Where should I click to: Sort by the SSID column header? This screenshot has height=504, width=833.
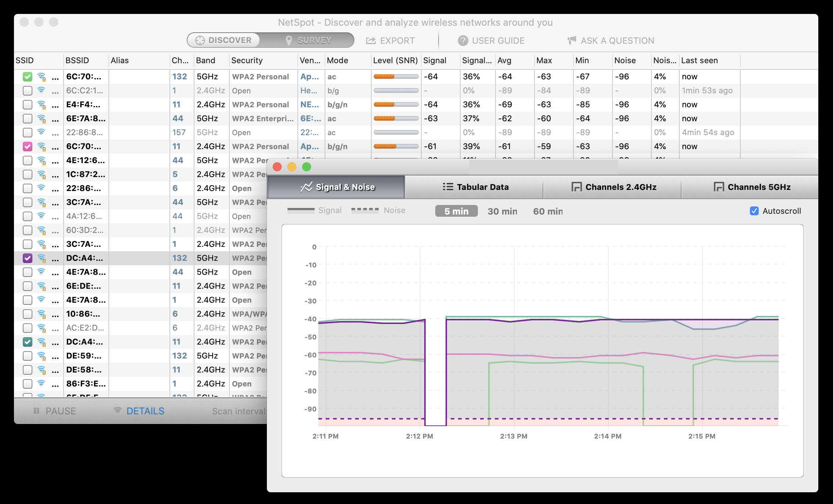coord(39,61)
